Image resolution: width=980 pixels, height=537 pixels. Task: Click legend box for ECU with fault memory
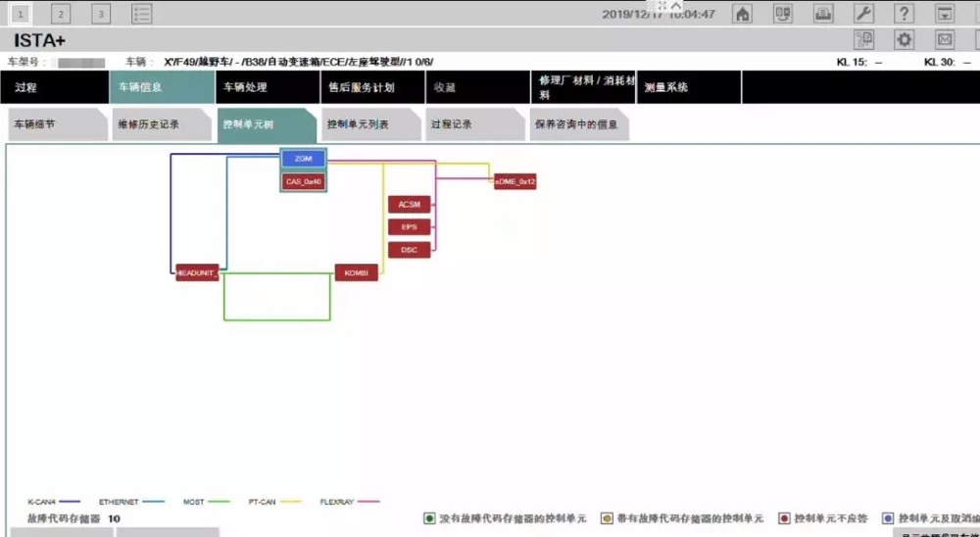pos(608,518)
